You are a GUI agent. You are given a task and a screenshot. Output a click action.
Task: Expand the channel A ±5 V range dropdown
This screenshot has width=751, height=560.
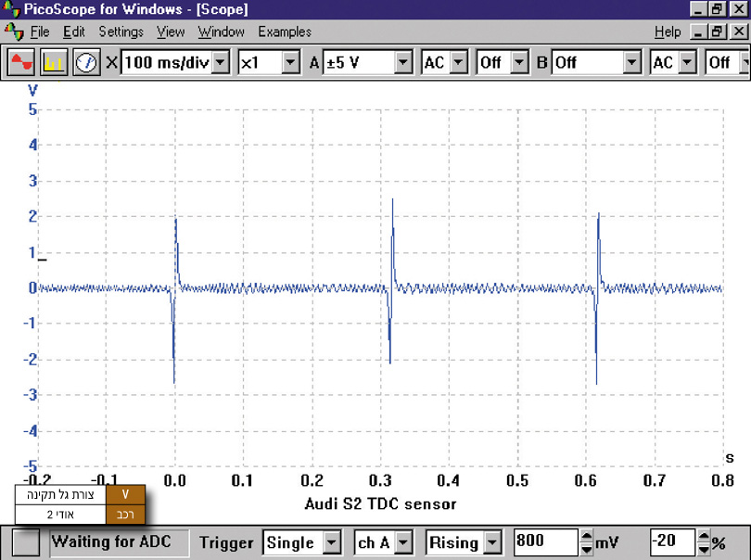coord(402,63)
